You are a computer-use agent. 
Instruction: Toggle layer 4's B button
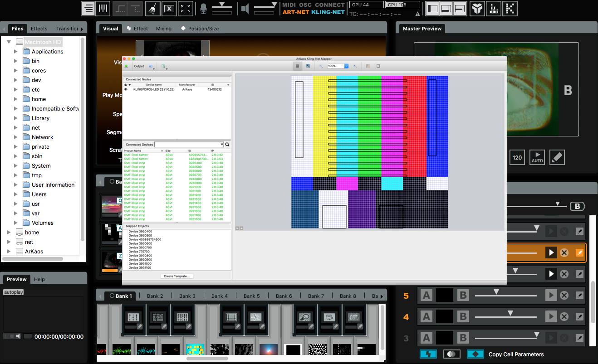coord(463,317)
